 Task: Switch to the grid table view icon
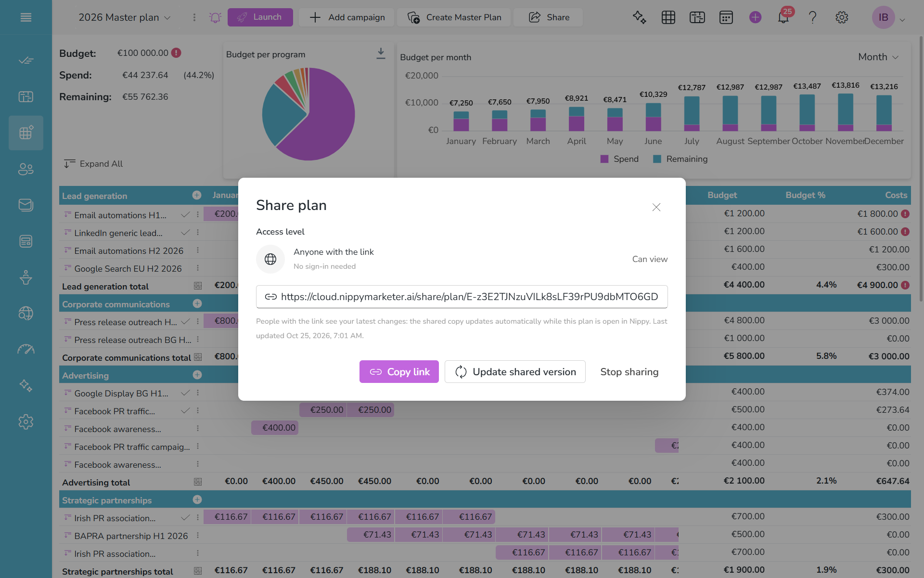[668, 17]
